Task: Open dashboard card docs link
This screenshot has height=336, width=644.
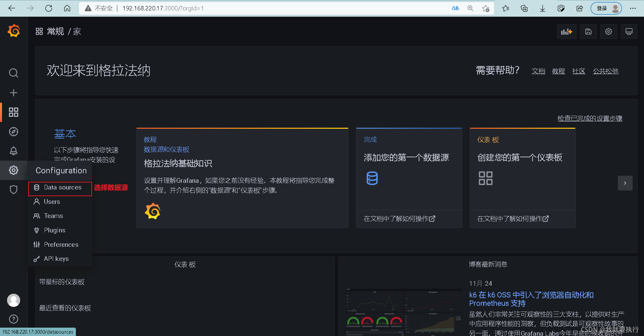Action: pos(513,219)
